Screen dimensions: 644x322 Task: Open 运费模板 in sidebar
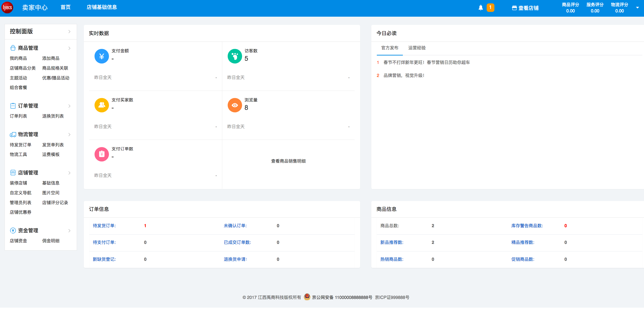tap(51, 155)
